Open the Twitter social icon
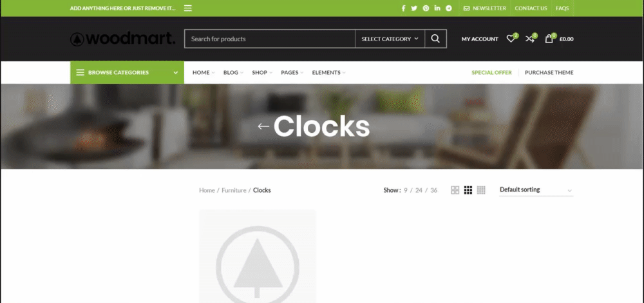 [414, 8]
